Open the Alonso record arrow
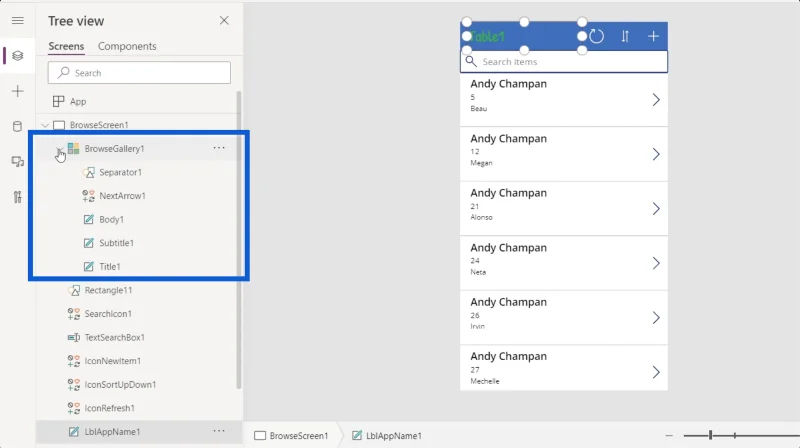 (656, 209)
